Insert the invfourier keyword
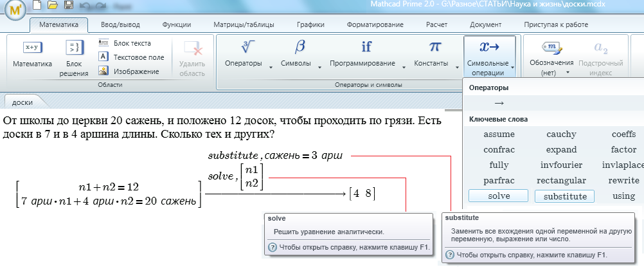Image resolution: width=644 pixels, height=267 pixels. (561, 165)
